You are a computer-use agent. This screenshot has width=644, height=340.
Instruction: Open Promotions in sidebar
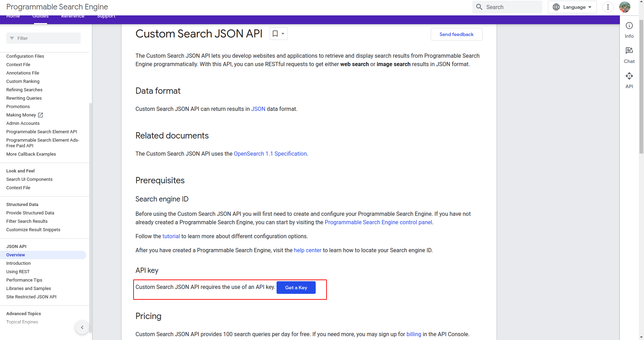18,107
